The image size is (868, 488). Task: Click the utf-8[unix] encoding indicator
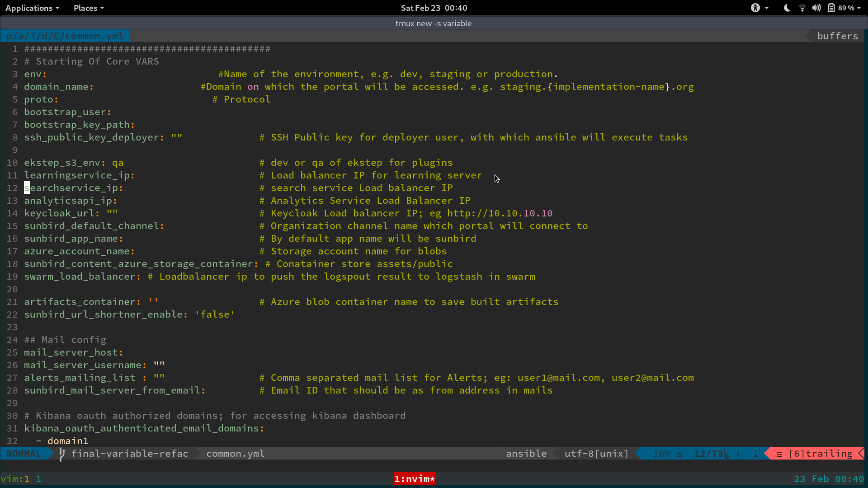pyautogui.click(x=596, y=453)
